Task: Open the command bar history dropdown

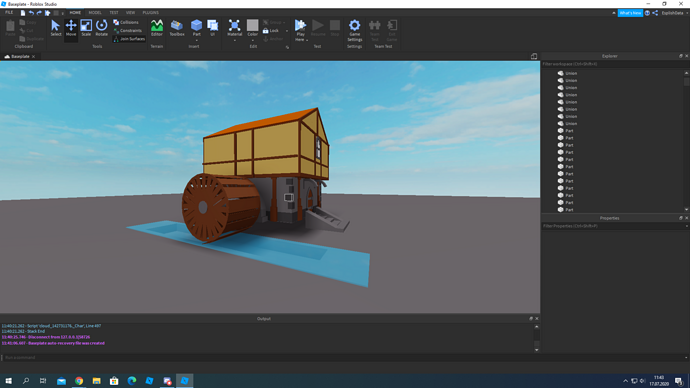Action: pyautogui.click(x=686, y=358)
